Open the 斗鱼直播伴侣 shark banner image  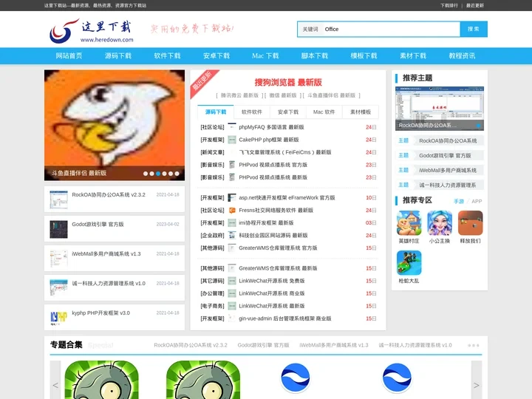[115, 125]
